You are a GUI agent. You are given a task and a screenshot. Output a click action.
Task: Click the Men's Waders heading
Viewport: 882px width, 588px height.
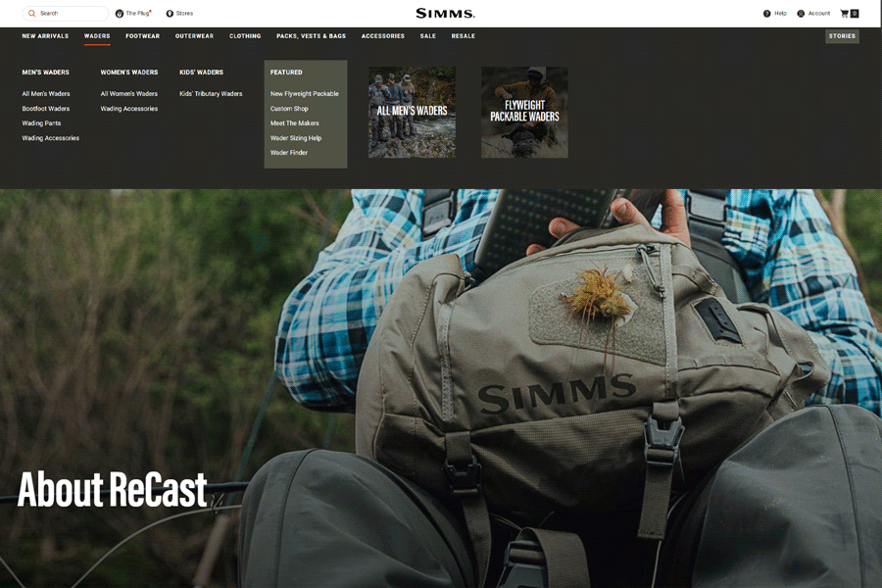tap(45, 72)
